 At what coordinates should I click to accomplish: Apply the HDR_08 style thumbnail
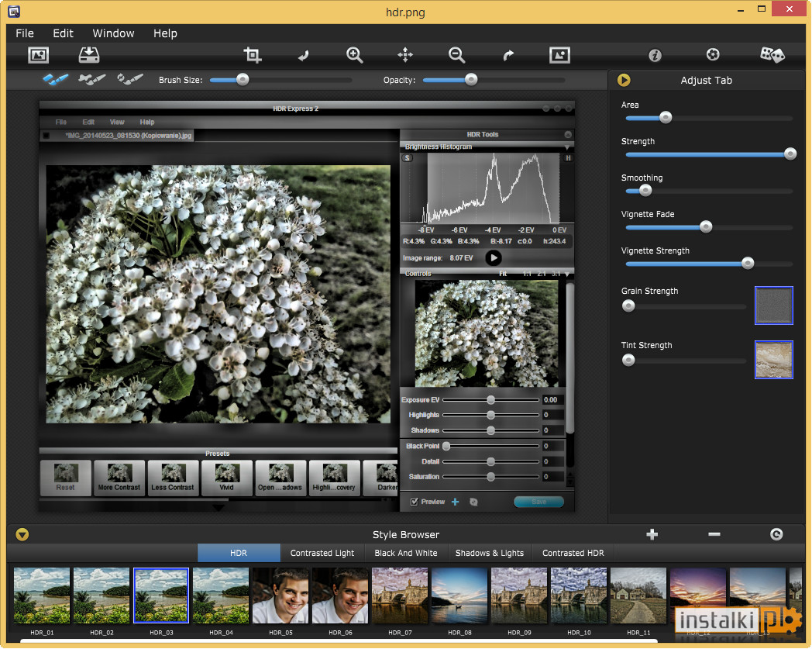click(x=459, y=595)
